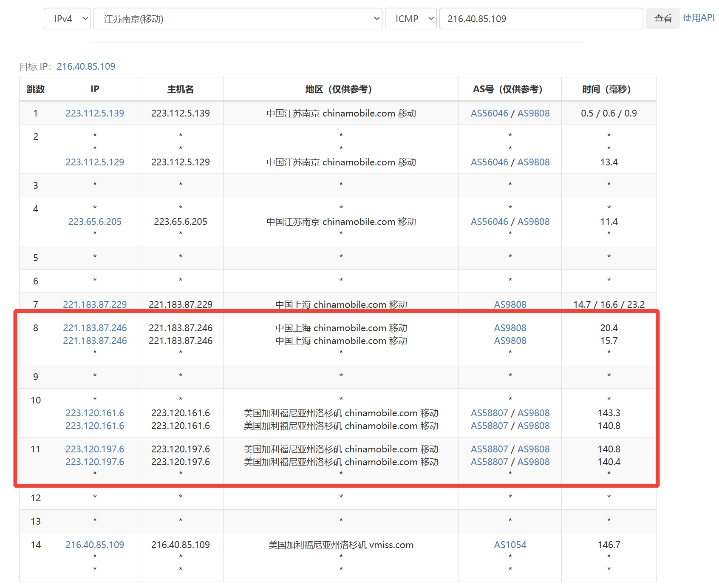Select the 时间（毫秒）column header
The height and width of the screenshot is (588, 719).
click(609, 89)
